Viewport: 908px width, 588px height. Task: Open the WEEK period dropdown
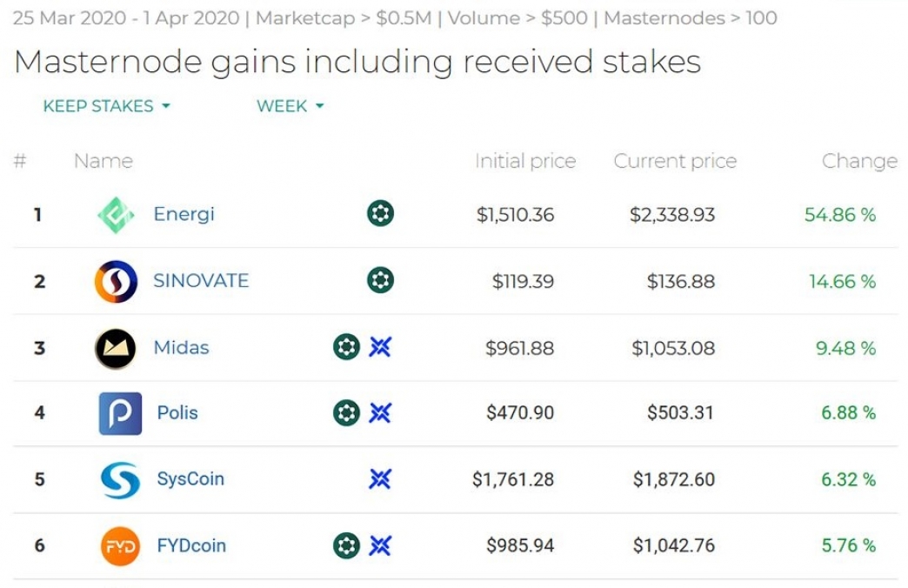pos(290,106)
